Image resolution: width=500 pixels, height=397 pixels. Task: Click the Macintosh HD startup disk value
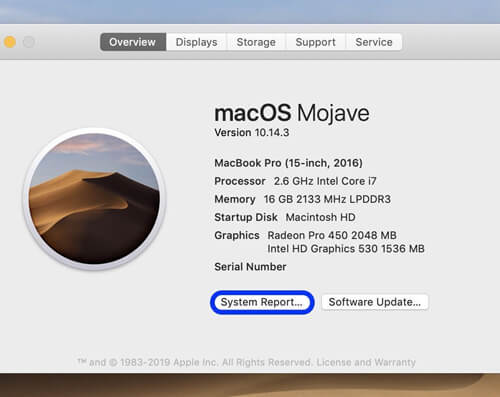(x=320, y=217)
